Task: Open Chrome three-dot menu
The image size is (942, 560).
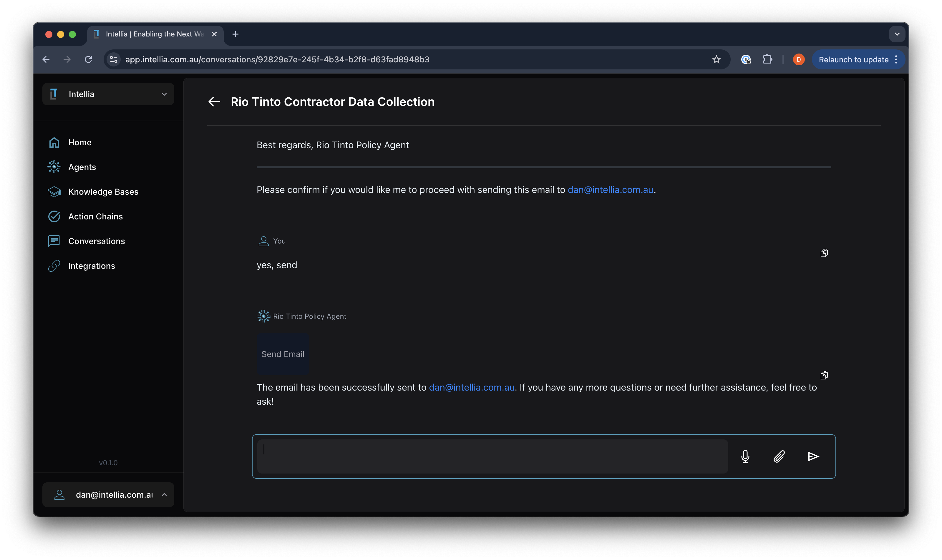Action: 896,59
